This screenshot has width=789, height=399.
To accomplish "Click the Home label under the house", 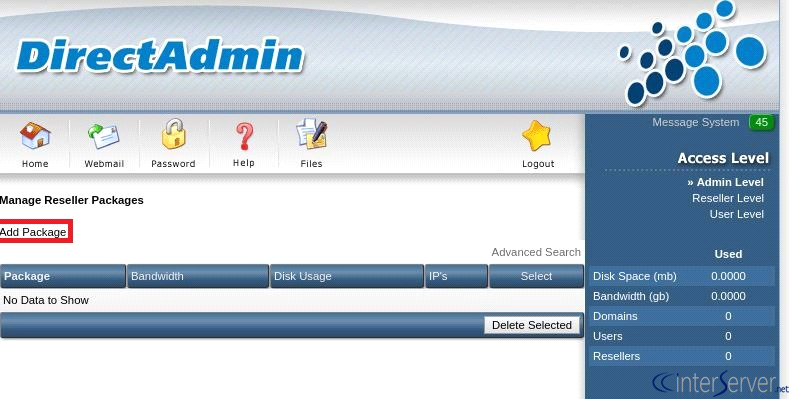I will (x=35, y=164).
